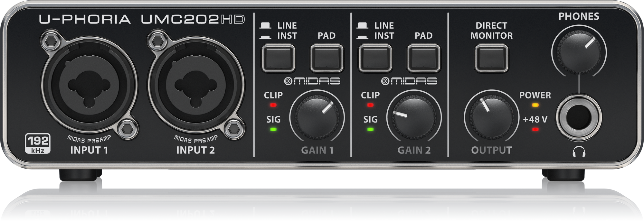The height and width of the screenshot is (221, 644).
Task: Click the 192 kHz badge icon
Action: [38, 143]
